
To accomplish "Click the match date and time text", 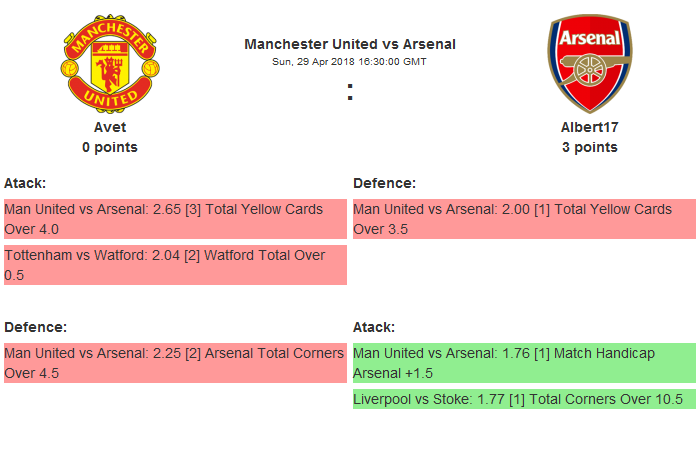I will [x=350, y=62].
